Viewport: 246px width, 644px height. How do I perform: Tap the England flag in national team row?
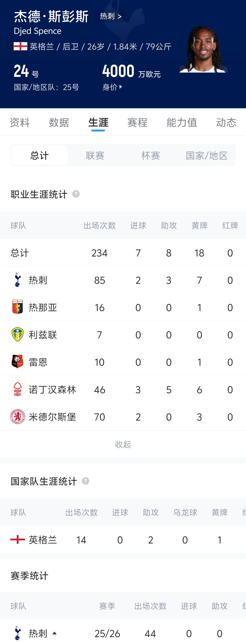click(x=18, y=539)
